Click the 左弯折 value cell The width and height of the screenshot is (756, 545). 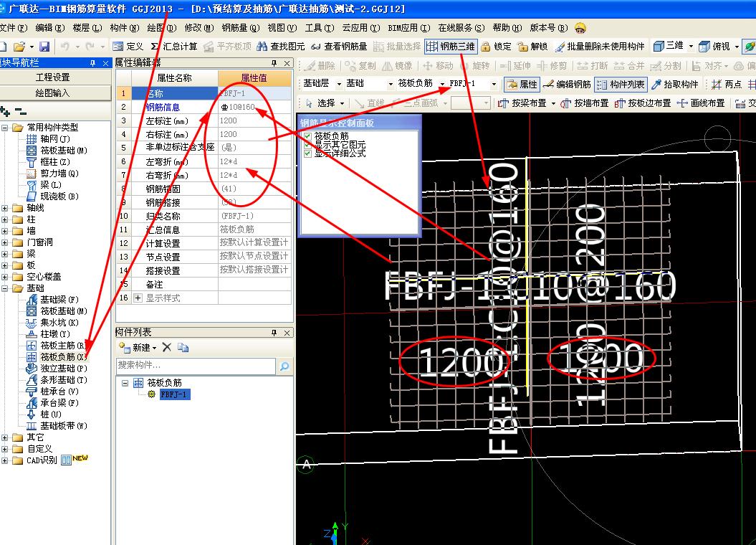point(254,161)
